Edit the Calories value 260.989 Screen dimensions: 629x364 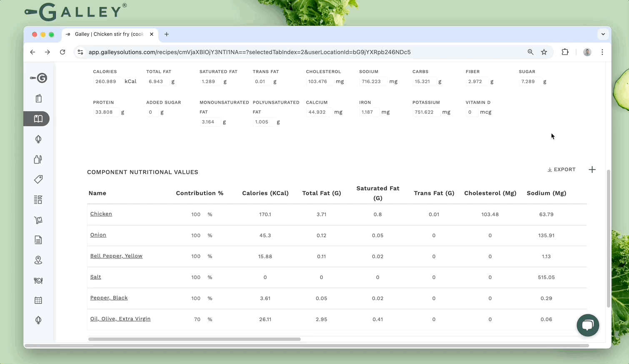pyautogui.click(x=107, y=82)
